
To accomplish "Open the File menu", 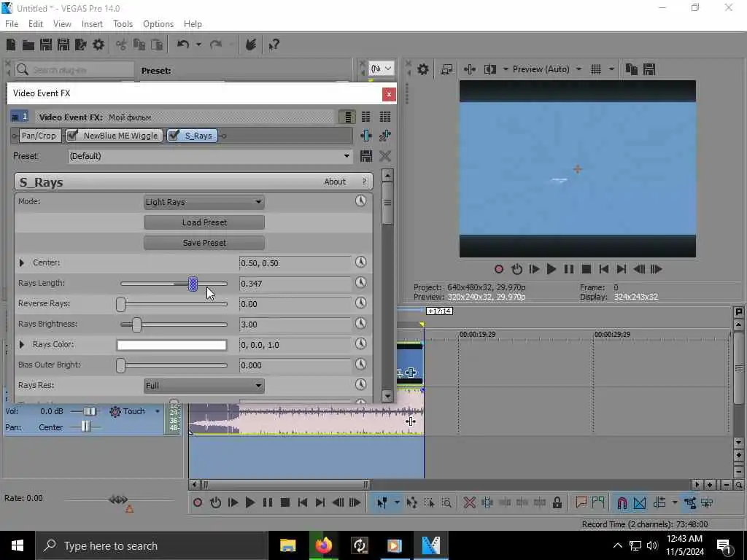I will (12, 24).
